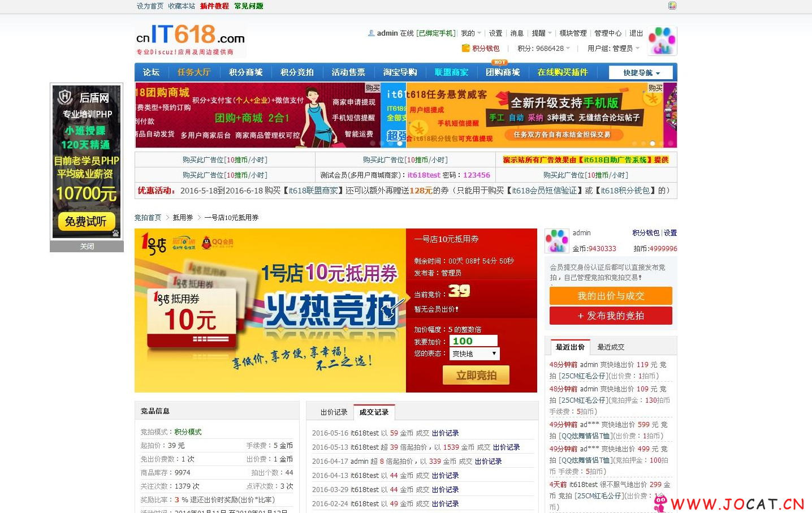Open the 在线购买插件 nav item
812x513 pixels.
[x=563, y=72]
